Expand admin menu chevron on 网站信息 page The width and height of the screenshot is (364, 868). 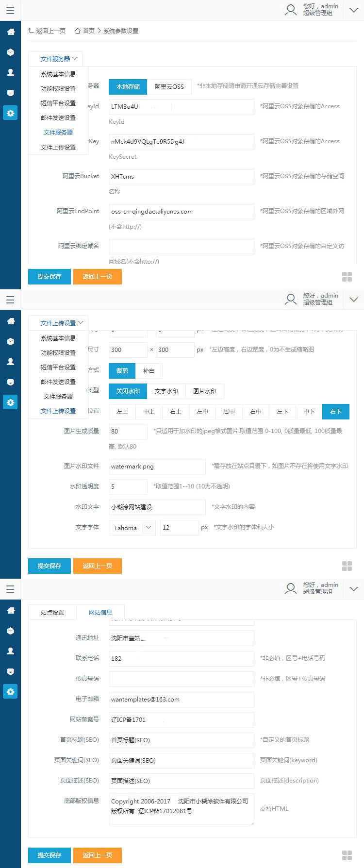pyautogui.click(x=354, y=589)
